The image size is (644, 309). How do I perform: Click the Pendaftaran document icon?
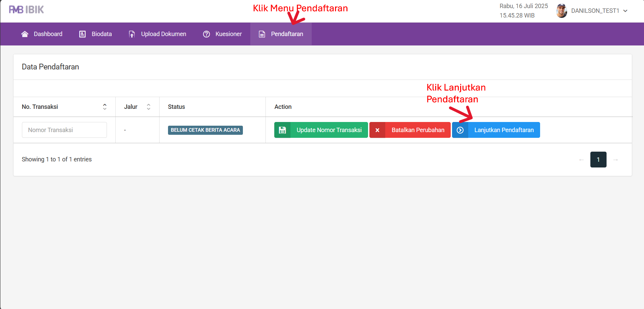coord(262,34)
